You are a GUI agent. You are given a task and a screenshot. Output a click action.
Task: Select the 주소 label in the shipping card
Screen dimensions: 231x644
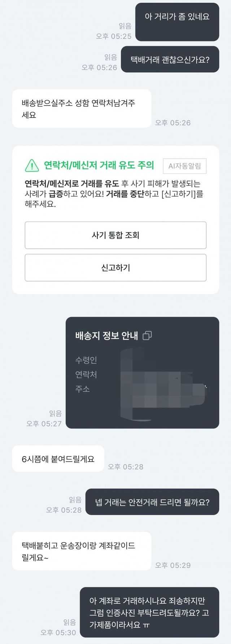coord(82,389)
